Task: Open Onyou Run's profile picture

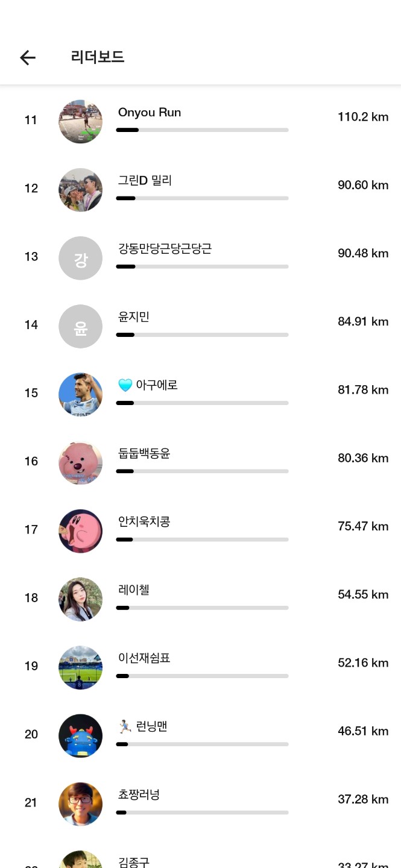Action: (x=80, y=122)
